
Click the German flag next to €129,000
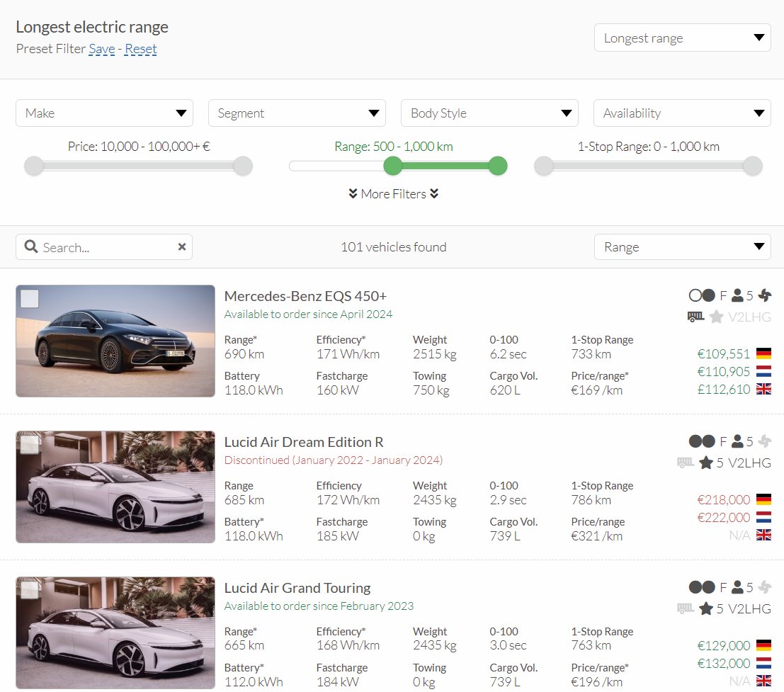763,645
